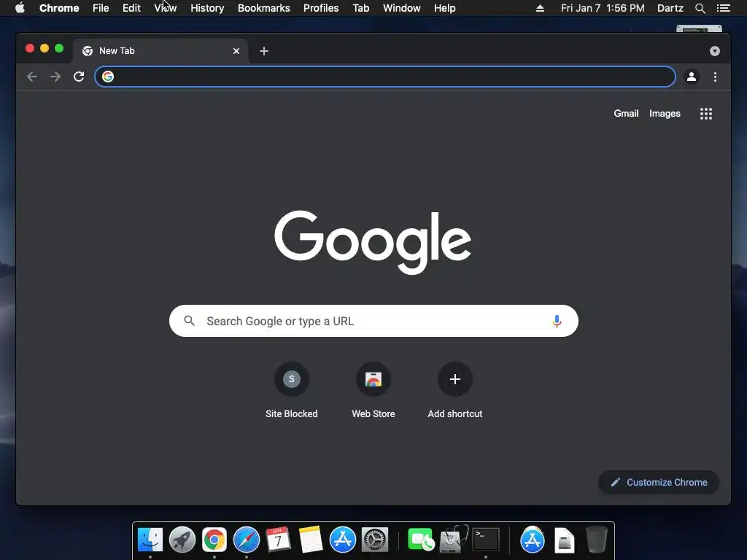Open the Bookmarks menu
This screenshot has width=747, height=560.
(x=264, y=8)
